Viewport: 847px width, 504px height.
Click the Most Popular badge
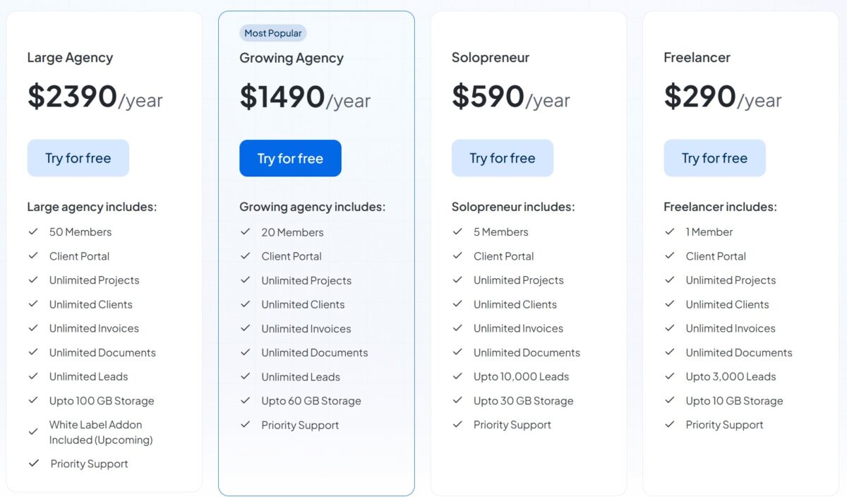[273, 33]
